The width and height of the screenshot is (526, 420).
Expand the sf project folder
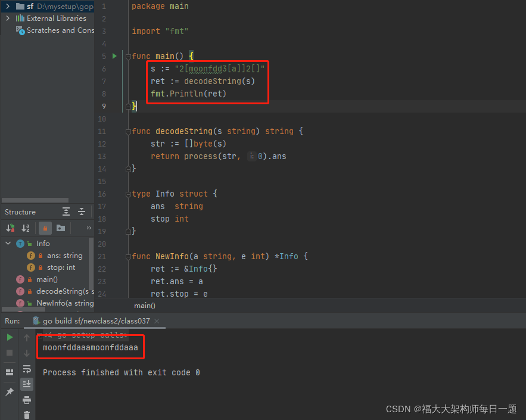[8, 6]
